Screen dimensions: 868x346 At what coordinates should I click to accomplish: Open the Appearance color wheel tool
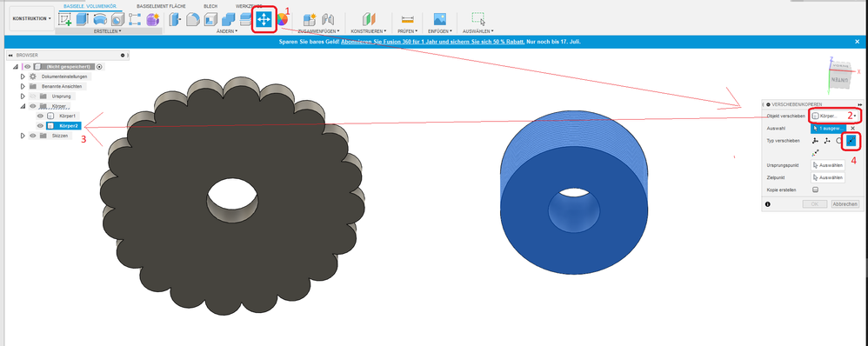click(x=283, y=19)
